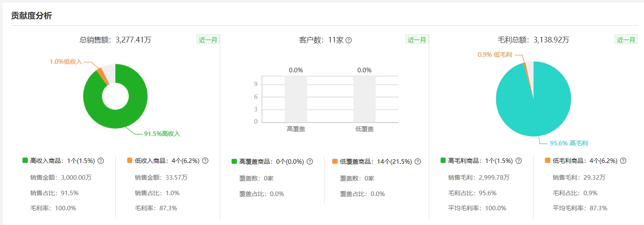The image size is (644, 225).
Task: Open 近一月 selector for 总销售额
Action: tap(208, 40)
